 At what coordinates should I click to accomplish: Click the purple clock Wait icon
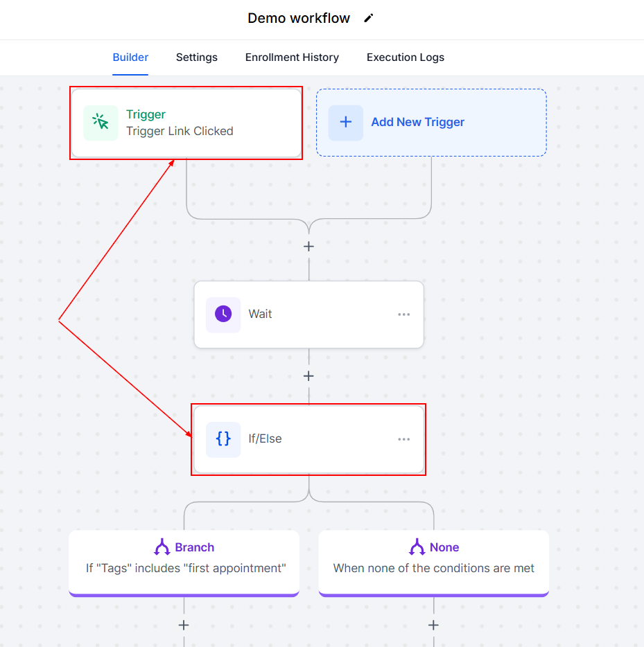click(223, 314)
